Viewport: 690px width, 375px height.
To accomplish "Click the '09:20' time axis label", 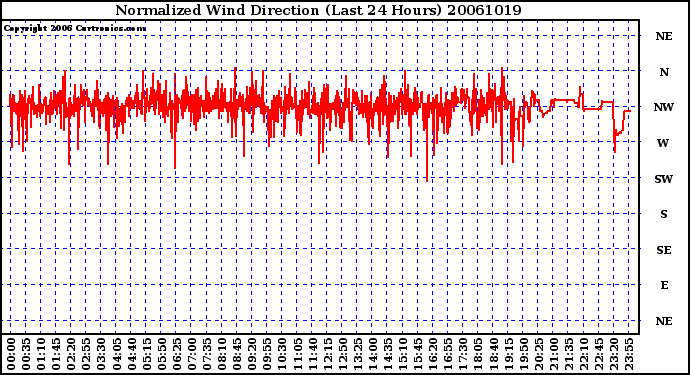I will [252, 354].
